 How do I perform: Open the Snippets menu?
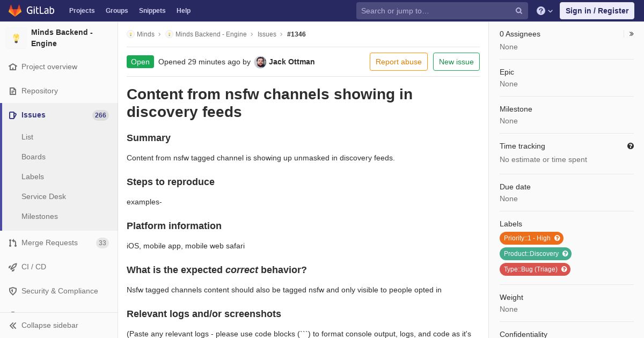(x=152, y=11)
